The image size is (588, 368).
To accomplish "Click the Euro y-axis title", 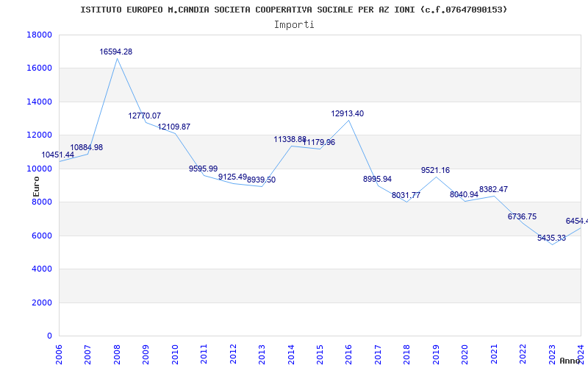I will 36,187.
